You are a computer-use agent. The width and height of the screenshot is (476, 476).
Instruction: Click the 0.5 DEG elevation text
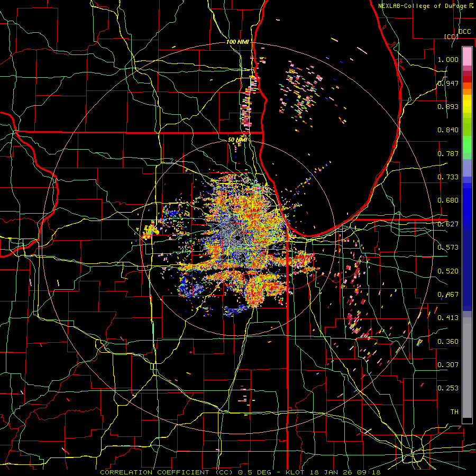tap(255, 472)
